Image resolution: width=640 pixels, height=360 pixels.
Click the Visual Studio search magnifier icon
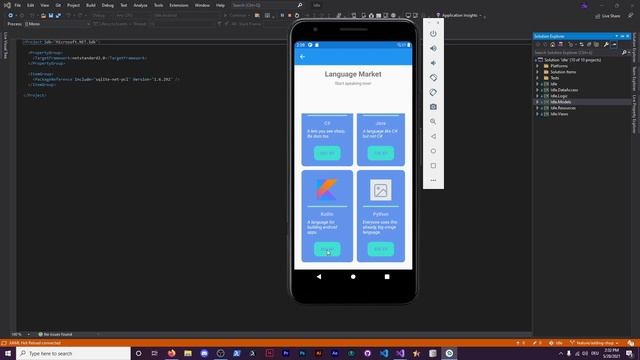[300, 5]
